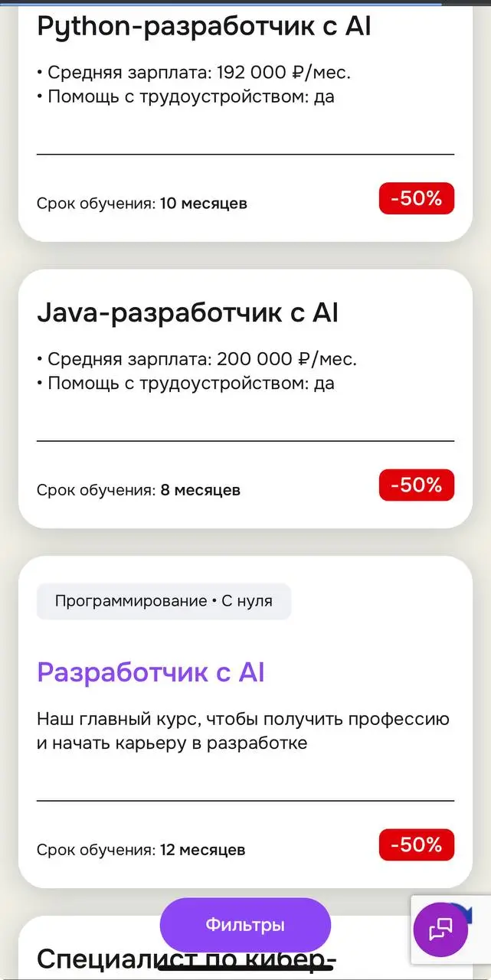The image size is (491, 980).
Task: Click the -50% badge on the Java course card
Action: 416,484
